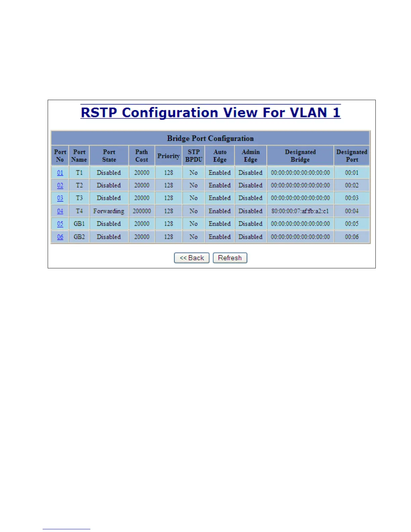The height and width of the screenshot is (532, 411).
Task: Select port name GB1 cell
Action: (x=79, y=224)
